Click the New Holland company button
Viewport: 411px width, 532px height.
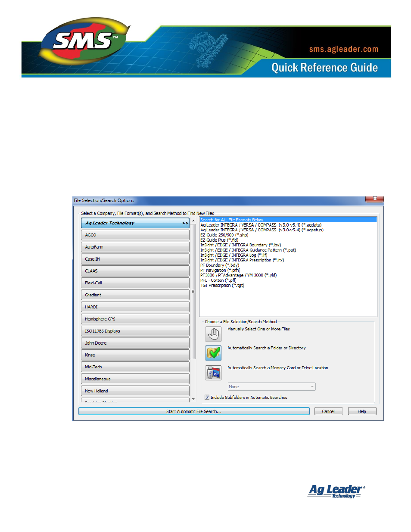[135, 391]
